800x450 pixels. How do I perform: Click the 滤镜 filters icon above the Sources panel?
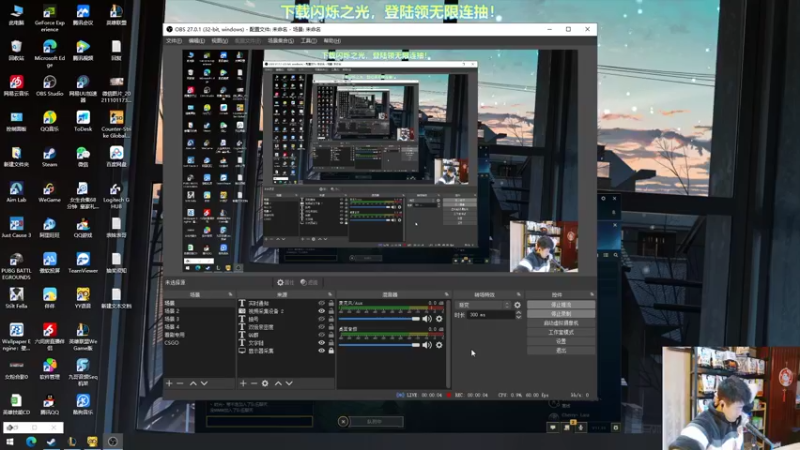tap(309, 282)
